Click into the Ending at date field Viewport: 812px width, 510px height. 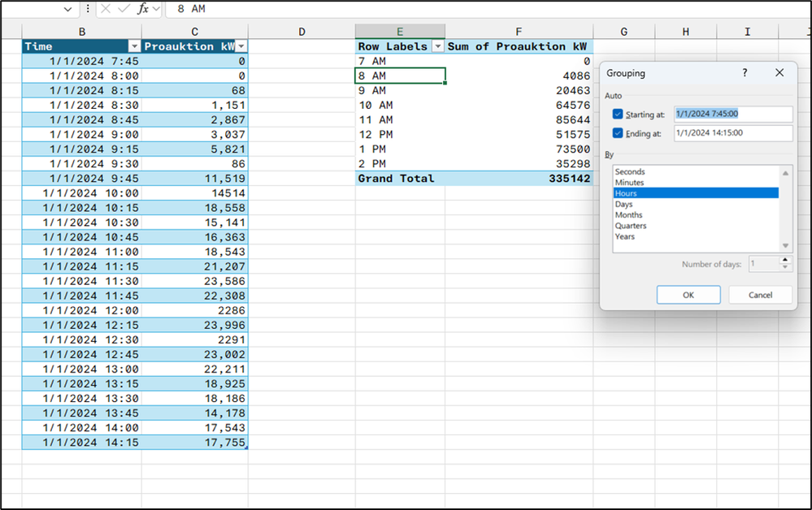732,133
